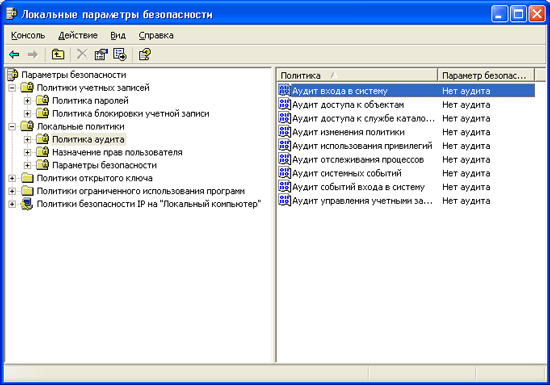This screenshot has height=385, width=550.
Task: Select Аудит доступа к объектам policy text
Action: pos(348,104)
